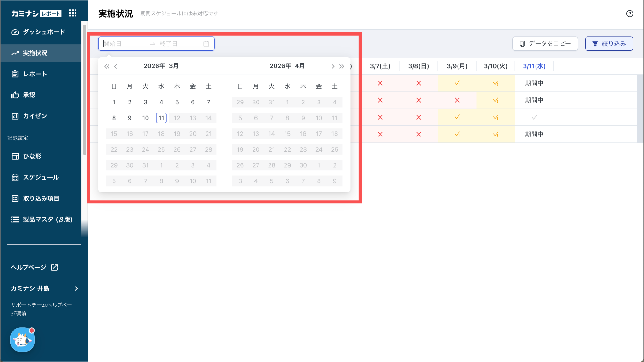Open ダッシュボード in the sidebar

[44, 32]
